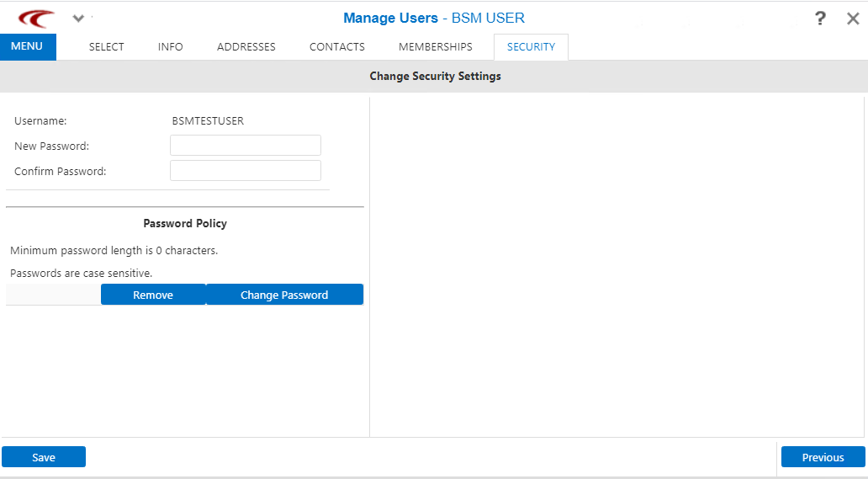Go back with the Previous button
Image resolution: width=868 pixels, height=479 pixels.
coord(823,457)
